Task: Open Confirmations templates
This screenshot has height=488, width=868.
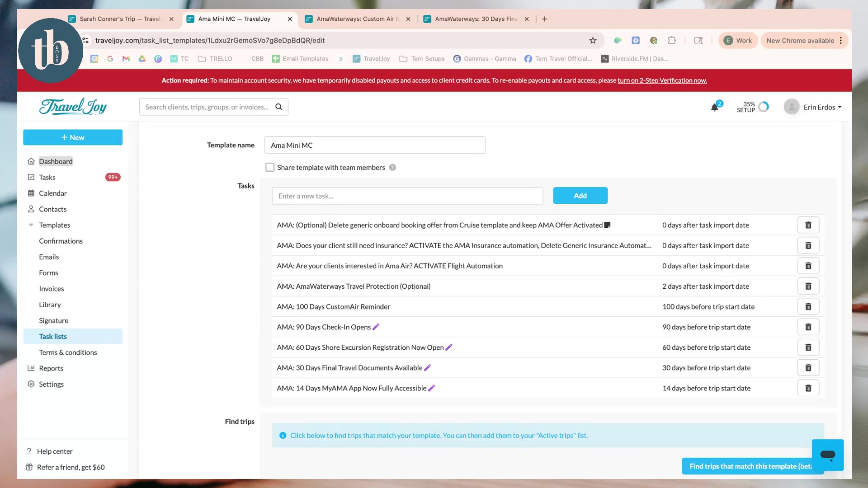Action: coord(61,241)
